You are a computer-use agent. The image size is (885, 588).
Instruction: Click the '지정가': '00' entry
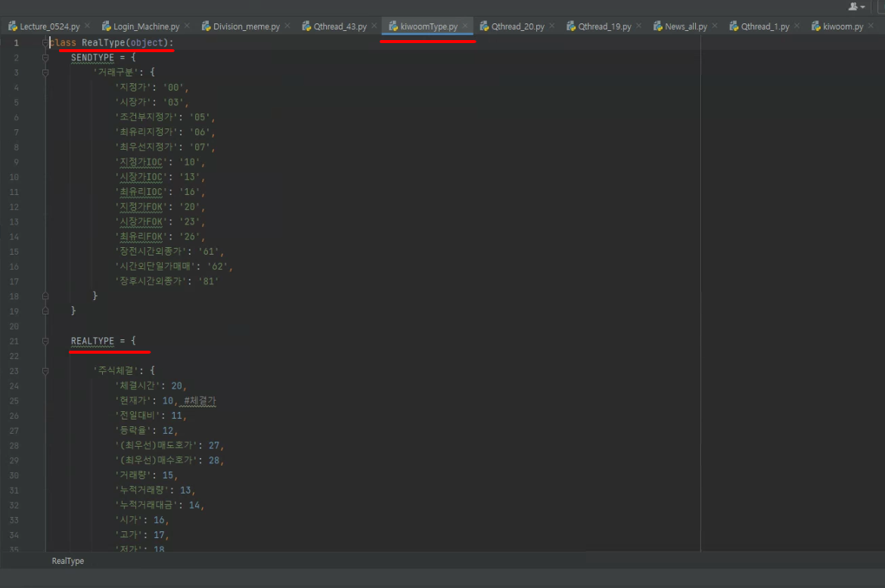tap(151, 88)
